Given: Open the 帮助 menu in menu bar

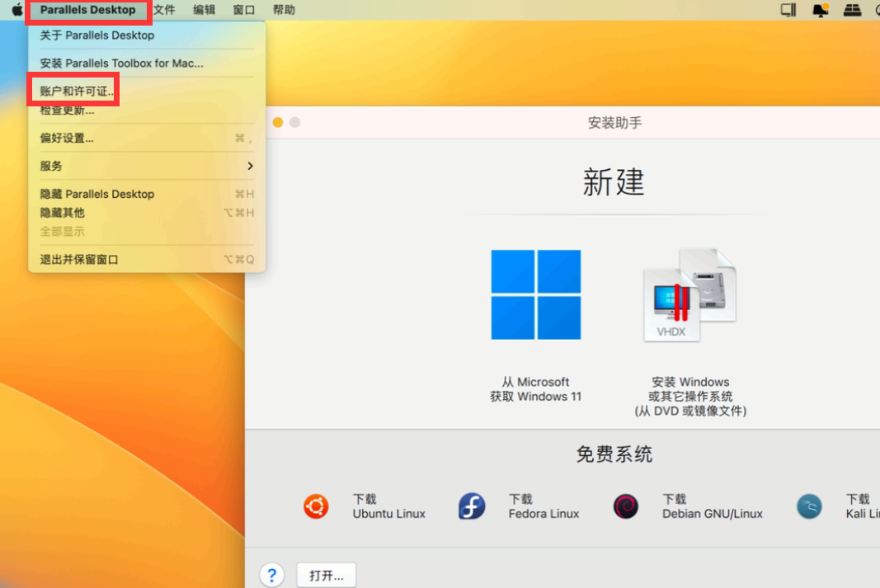Looking at the screenshot, I should (283, 10).
